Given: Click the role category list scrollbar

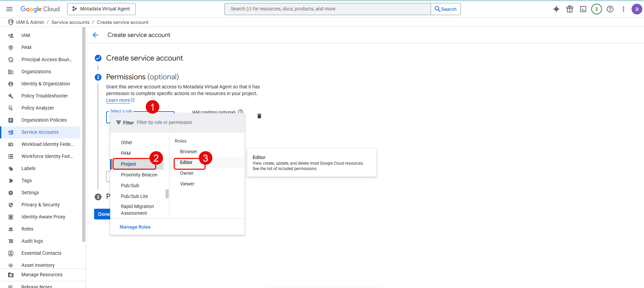Looking at the screenshot, I should [167, 194].
